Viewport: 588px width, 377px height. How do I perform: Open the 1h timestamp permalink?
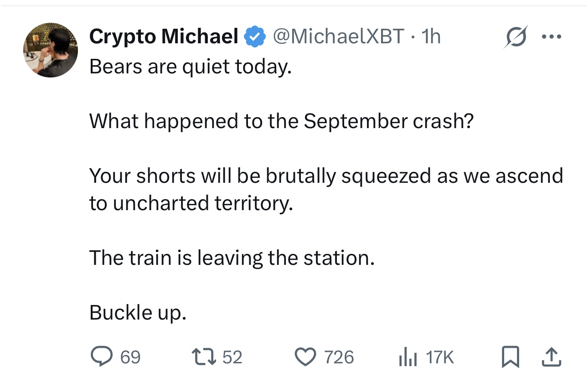[x=431, y=36]
